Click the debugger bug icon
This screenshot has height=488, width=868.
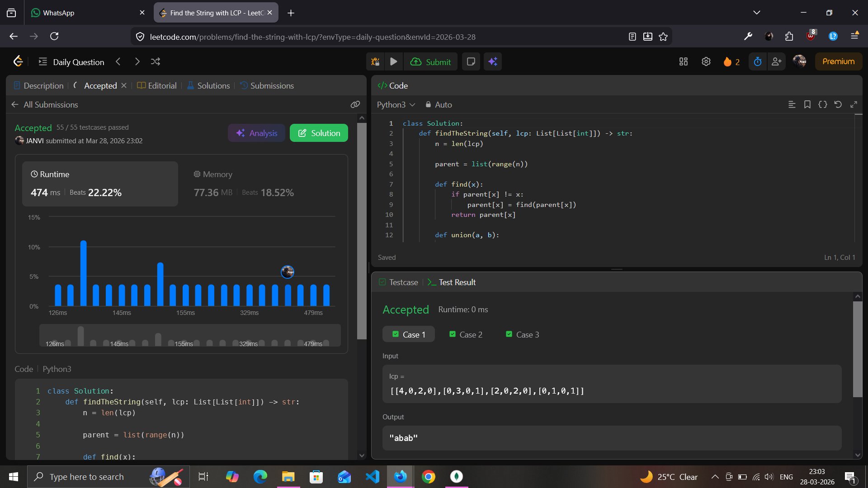pos(375,62)
